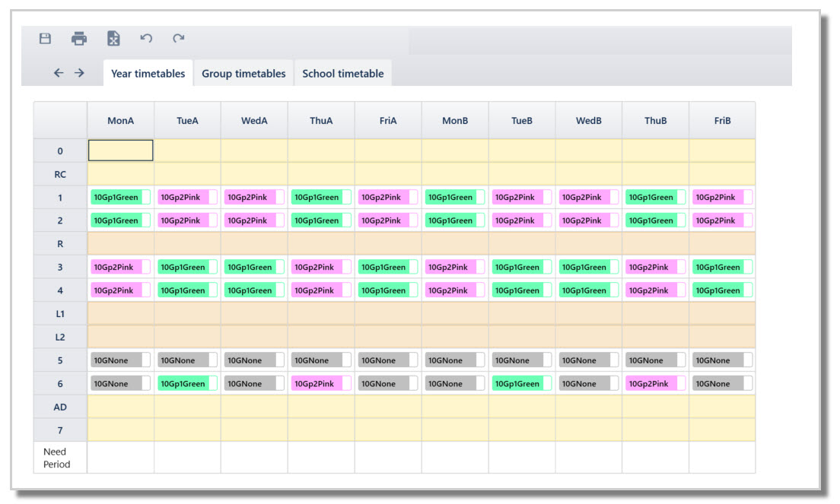The image size is (840, 504).
Task: Open the Year timetables tab
Action: [x=148, y=73]
